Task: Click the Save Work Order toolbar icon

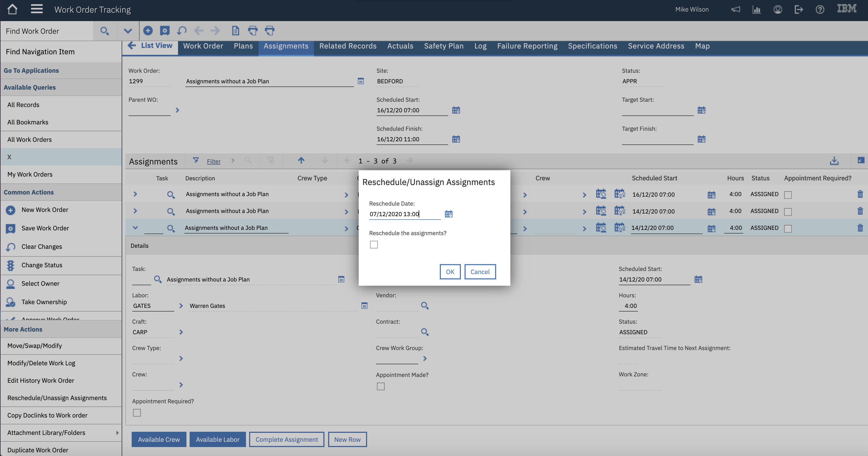Action: click(x=164, y=31)
